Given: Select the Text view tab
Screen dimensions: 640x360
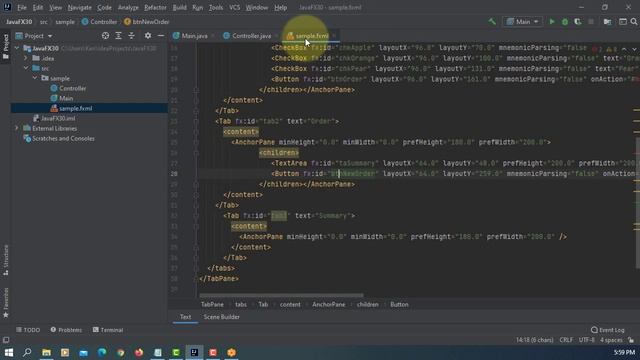Looking at the screenshot, I should [x=185, y=317].
